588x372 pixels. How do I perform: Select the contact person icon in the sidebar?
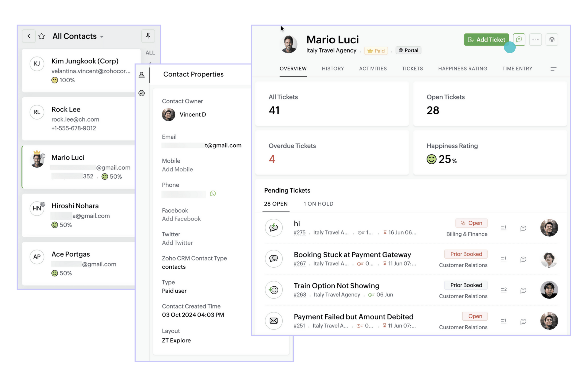point(142,75)
